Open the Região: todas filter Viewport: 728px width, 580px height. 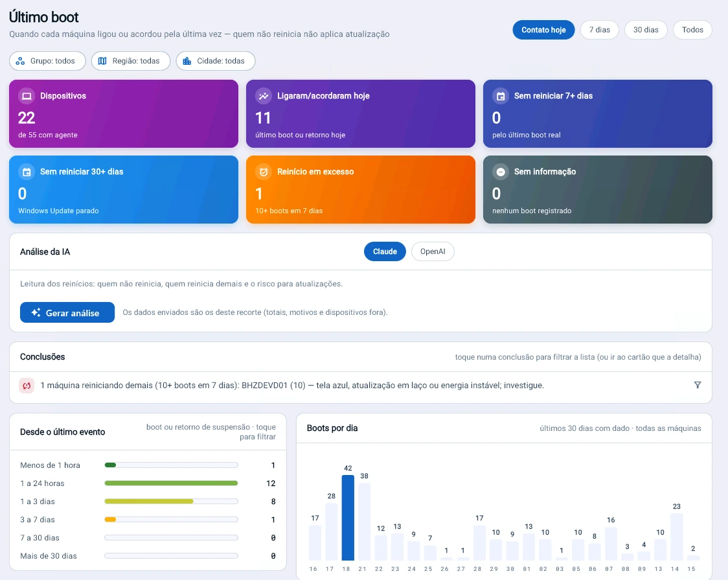pyautogui.click(x=131, y=61)
